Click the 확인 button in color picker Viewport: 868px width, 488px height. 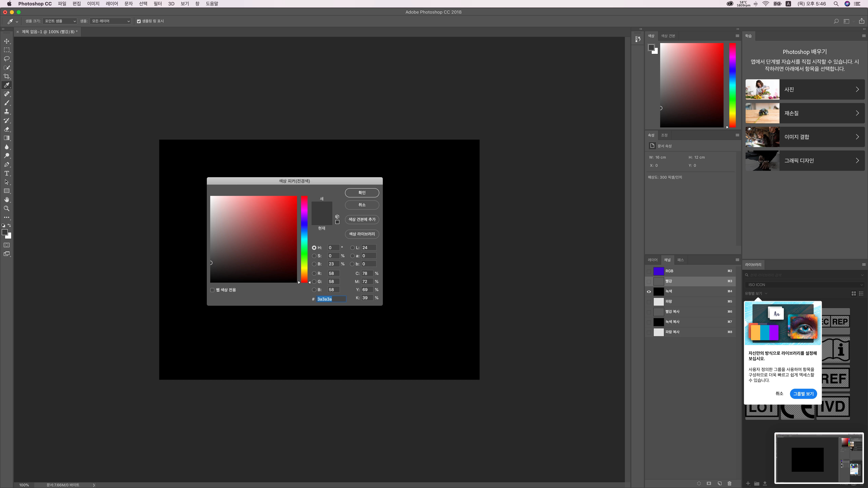(x=362, y=193)
